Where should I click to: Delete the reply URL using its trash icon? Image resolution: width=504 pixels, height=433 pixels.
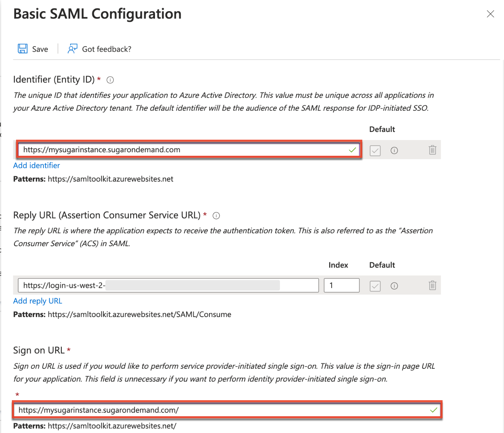click(432, 286)
